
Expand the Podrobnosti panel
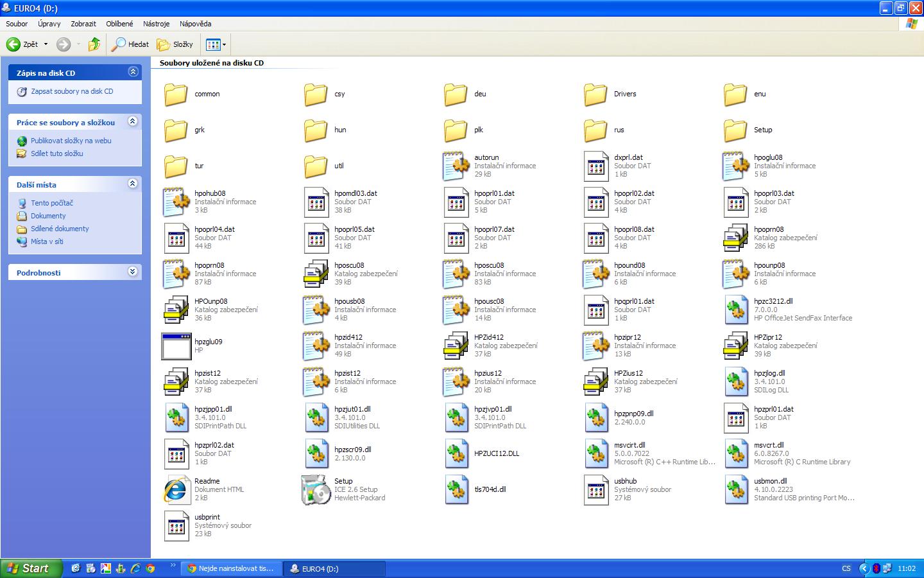tap(133, 272)
